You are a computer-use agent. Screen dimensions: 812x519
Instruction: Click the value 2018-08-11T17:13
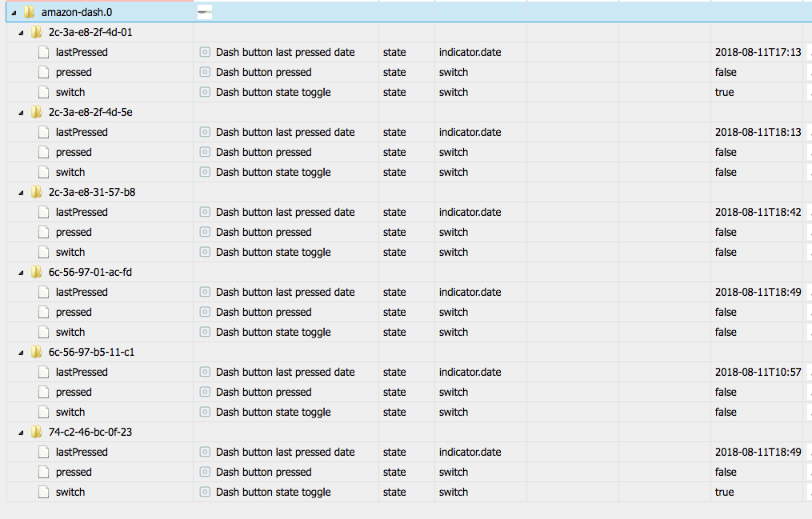758,52
